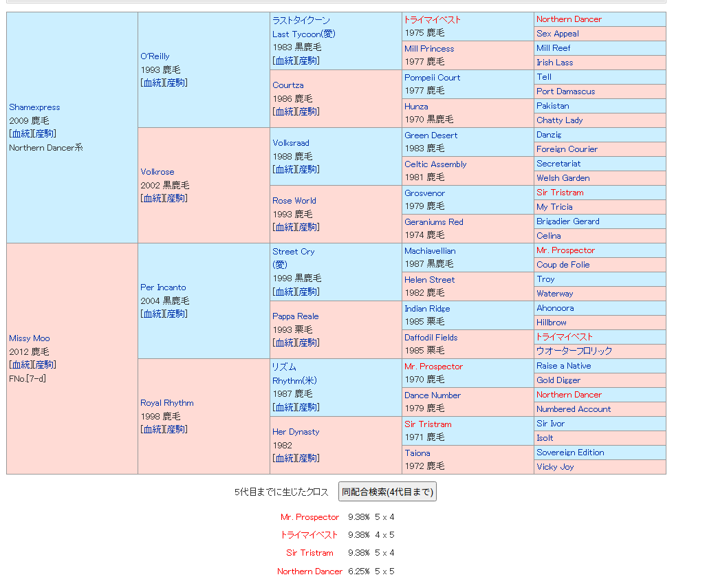Click the Secretariat ancestor link
The width and height of the screenshot is (718, 588).
coord(558,164)
